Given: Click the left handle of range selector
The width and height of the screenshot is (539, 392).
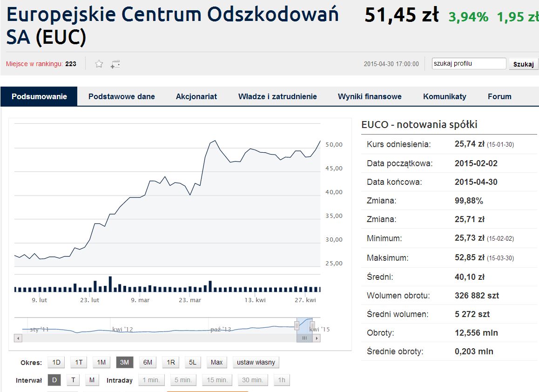Looking at the screenshot, I should pos(296,325).
